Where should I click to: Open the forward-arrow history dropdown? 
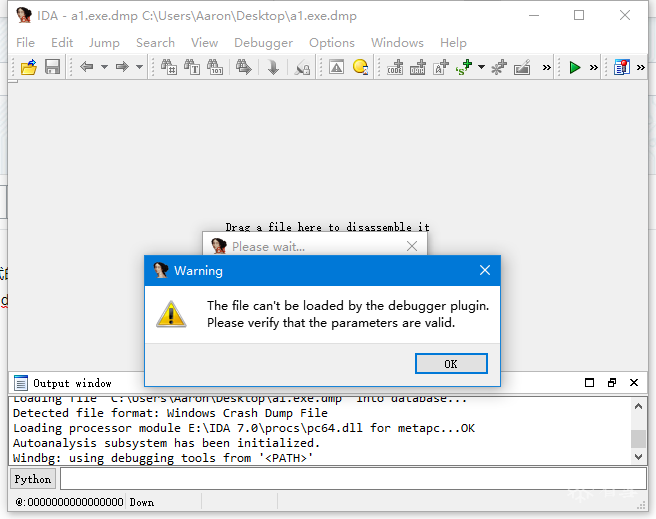point(139,67)
